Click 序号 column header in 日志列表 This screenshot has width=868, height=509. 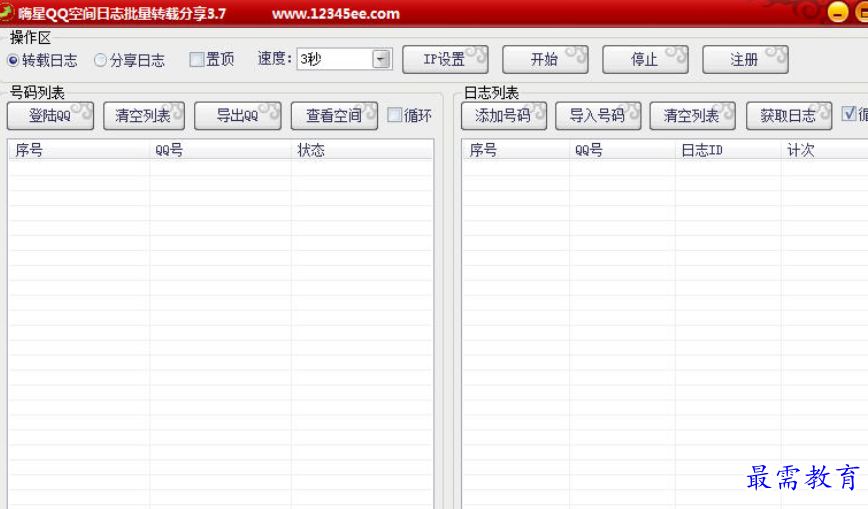(x=516, y=150)
